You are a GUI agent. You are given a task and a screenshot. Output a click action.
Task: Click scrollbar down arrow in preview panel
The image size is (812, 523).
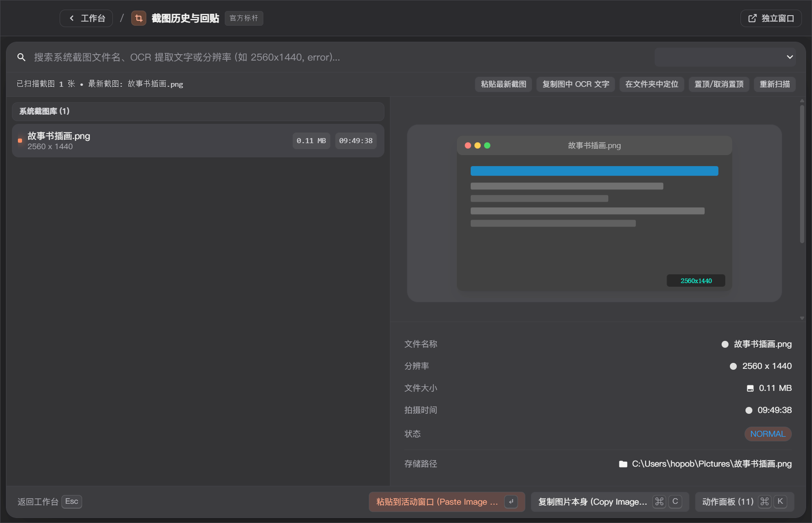pyautogui.click(x=802, y=318)
